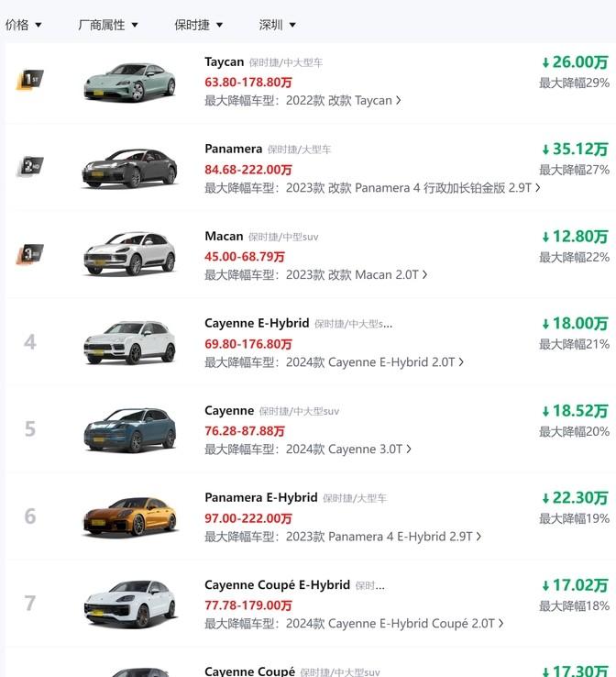Open the 2024款 Cayenne 3.0T model link
This screenshot has height=677, width=616.
(348, 449)
